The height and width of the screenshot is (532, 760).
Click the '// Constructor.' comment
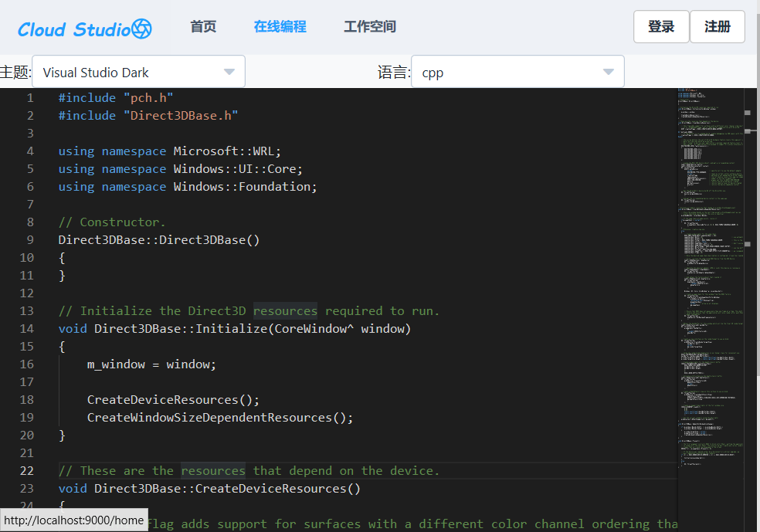(x=112, y=222)
